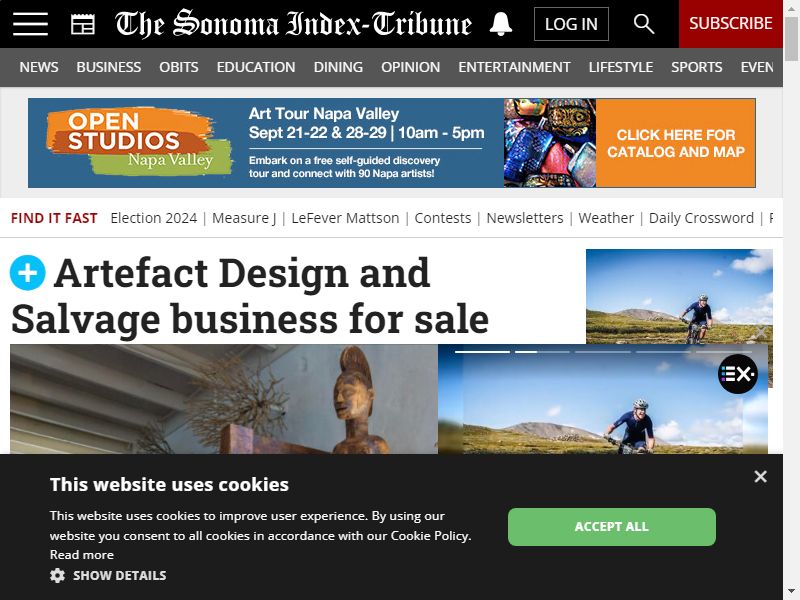The width and height of the screenshot is (800, 600).
Task: Click the Open Studios Napa Valley banner ad
Action: coord(392,143)
